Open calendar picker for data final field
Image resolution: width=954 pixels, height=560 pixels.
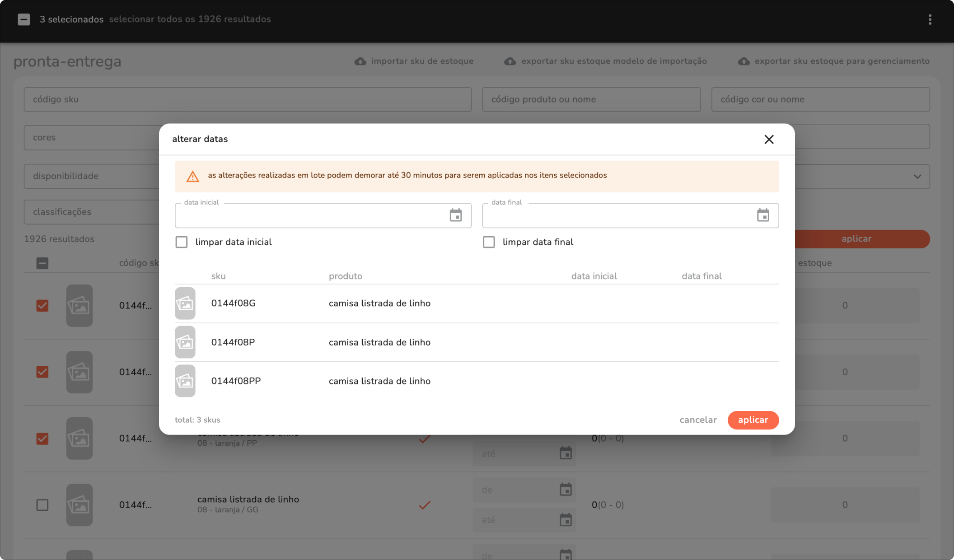click(763, 215)
